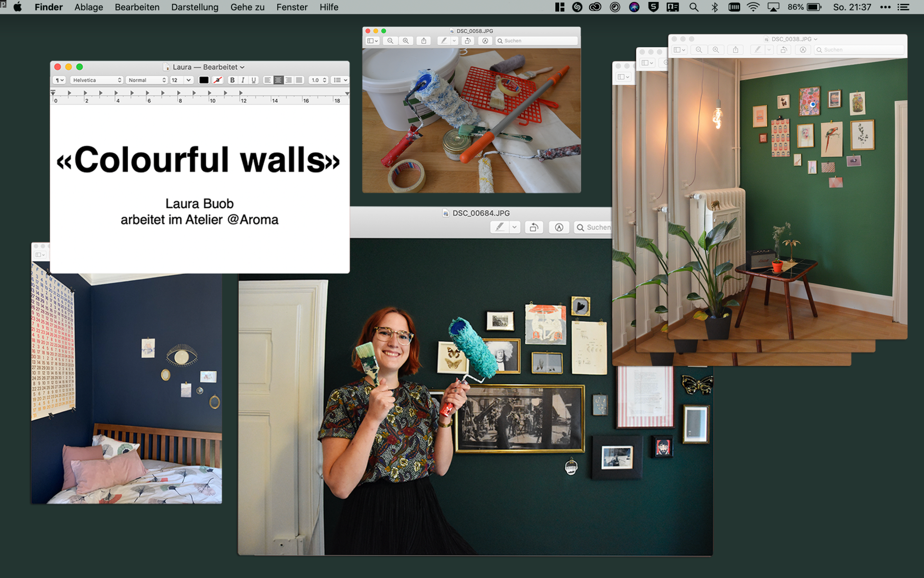Viewport: 924px width, 578px height.
Task: Rotate the DSC_00684.JPG photo
Action: click(533, 227)
